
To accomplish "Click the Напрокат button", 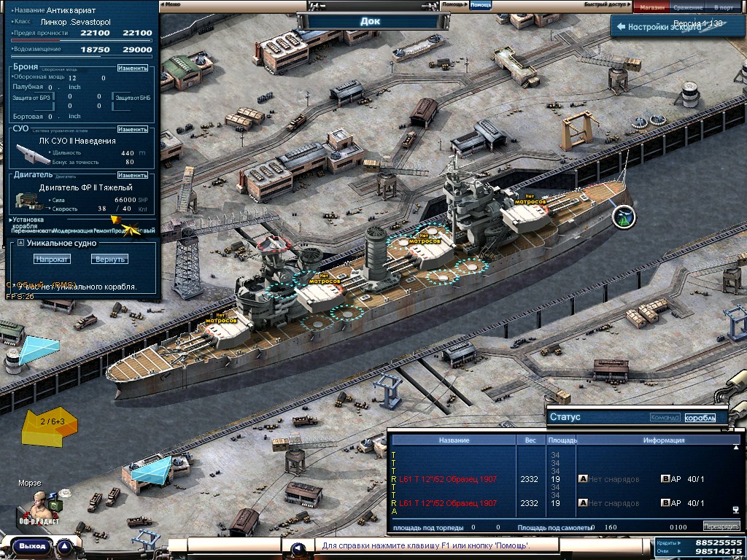I will pos(53,259).
